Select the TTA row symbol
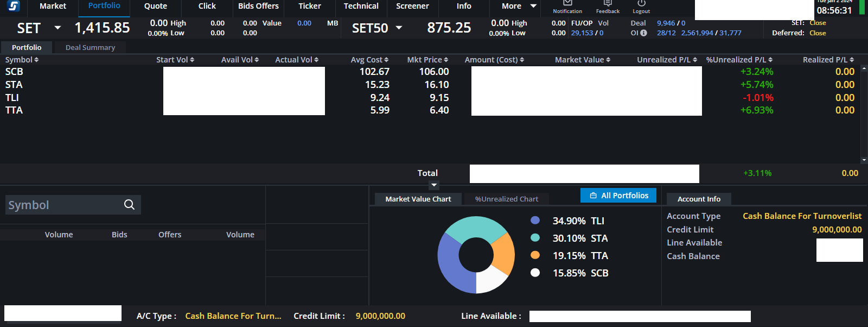Image resolution: width=868 pixels, height=327 pixels. click(x=14, y=110)
